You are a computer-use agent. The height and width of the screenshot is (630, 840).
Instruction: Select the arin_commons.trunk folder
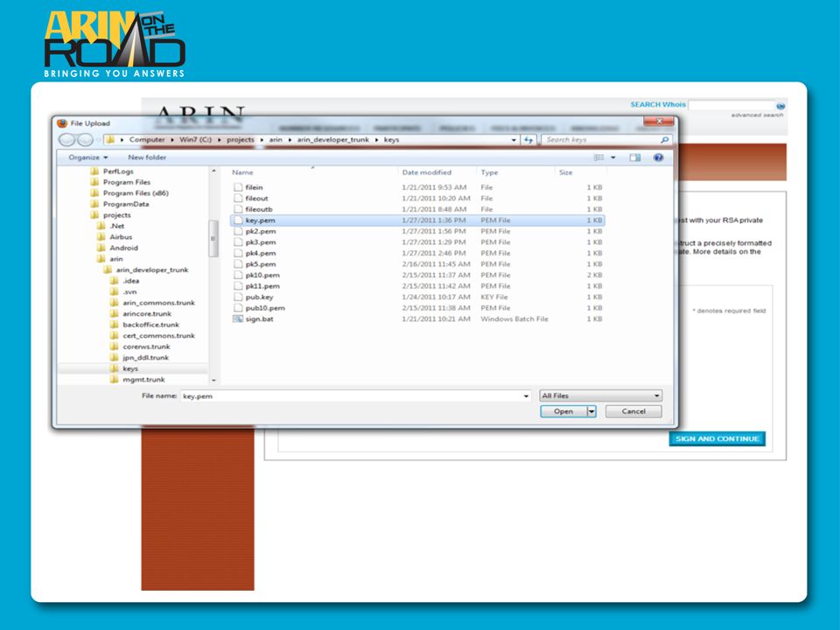coord(158,303)
